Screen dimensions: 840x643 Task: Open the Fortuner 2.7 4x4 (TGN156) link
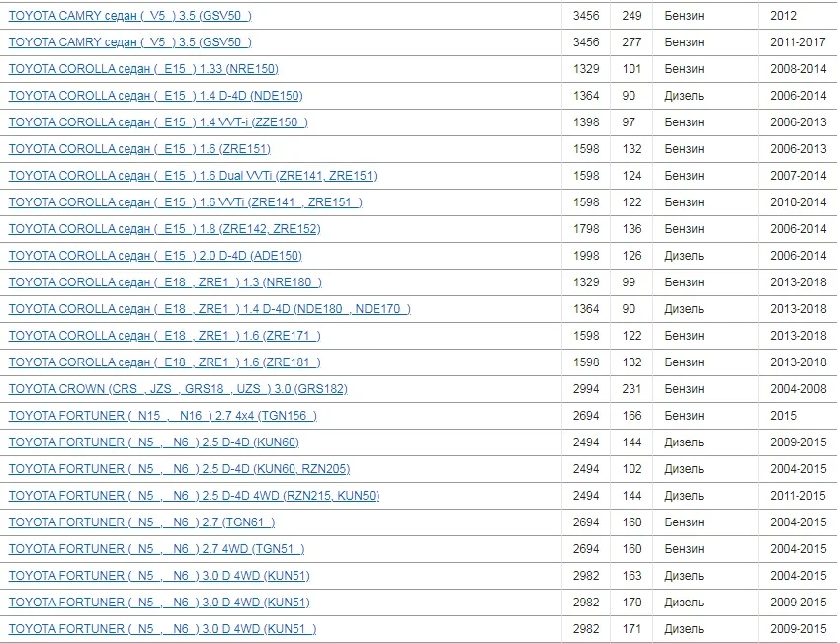pos(163,416)
